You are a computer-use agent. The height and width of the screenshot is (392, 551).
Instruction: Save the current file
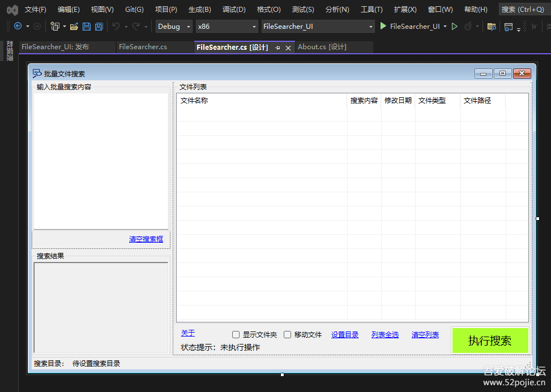pyautogui.click(x=86, y=27)
